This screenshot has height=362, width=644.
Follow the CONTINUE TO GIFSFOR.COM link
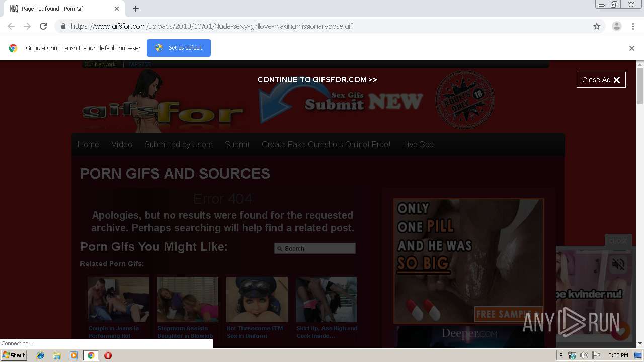click(x=317, y=80)
